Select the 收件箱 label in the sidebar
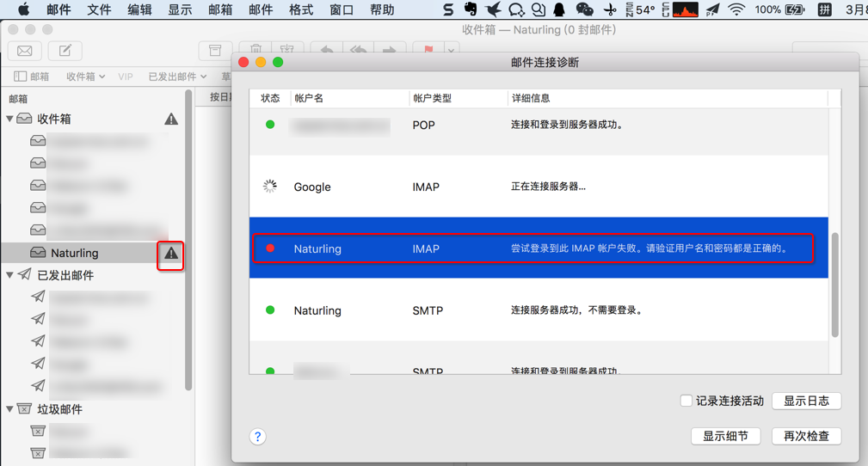This screenshot has height=466, width=868. point(53,119)
